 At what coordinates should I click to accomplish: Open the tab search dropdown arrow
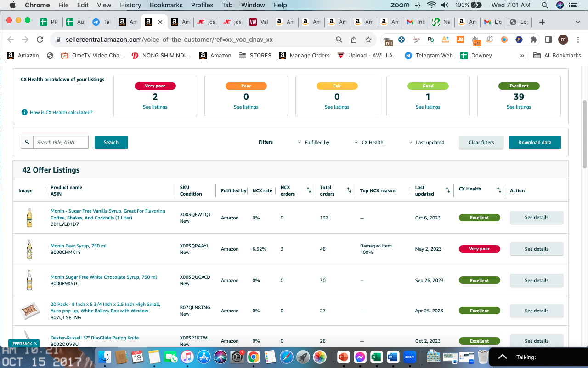577,22
